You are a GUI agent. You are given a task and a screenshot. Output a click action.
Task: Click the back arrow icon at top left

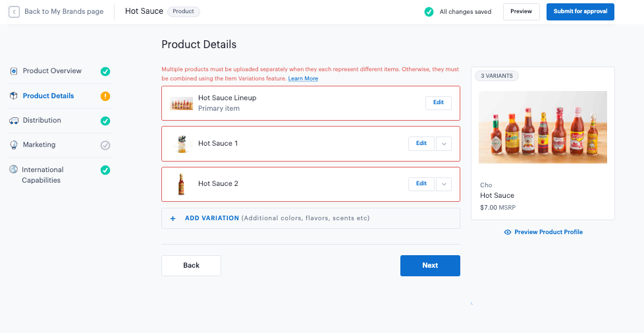pos(14,12)
